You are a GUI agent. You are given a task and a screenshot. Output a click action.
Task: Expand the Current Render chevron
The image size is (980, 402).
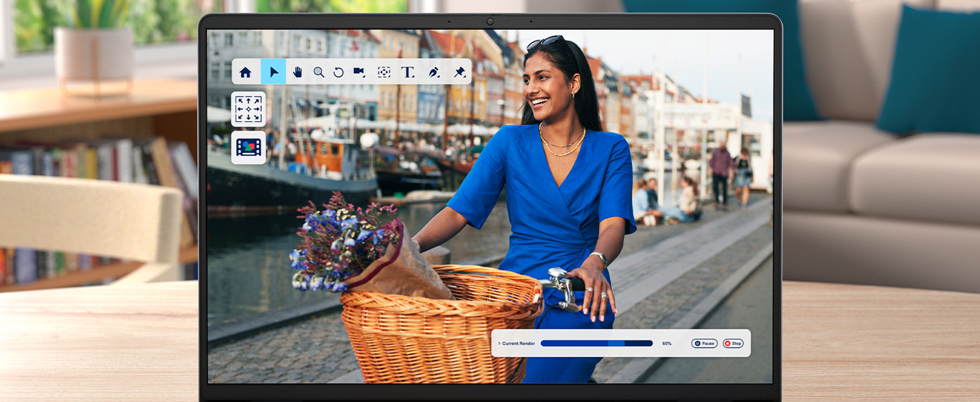(499, 344)
